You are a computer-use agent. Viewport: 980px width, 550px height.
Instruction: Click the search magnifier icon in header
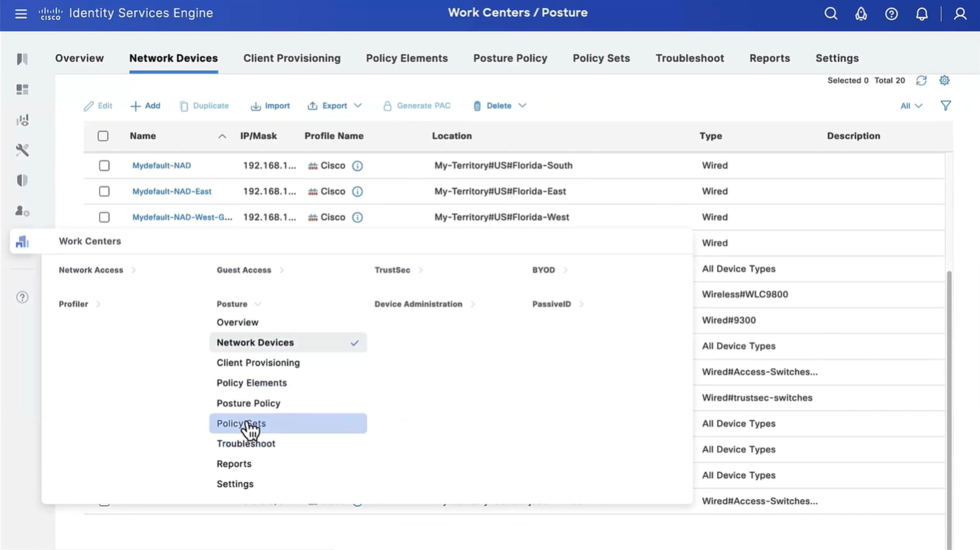pyautogui.click(x=830, y=14)
